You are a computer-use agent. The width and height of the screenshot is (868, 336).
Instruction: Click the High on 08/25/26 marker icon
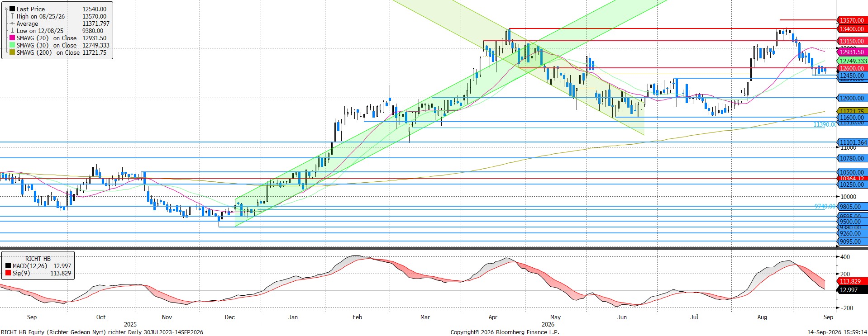(13, 16)
